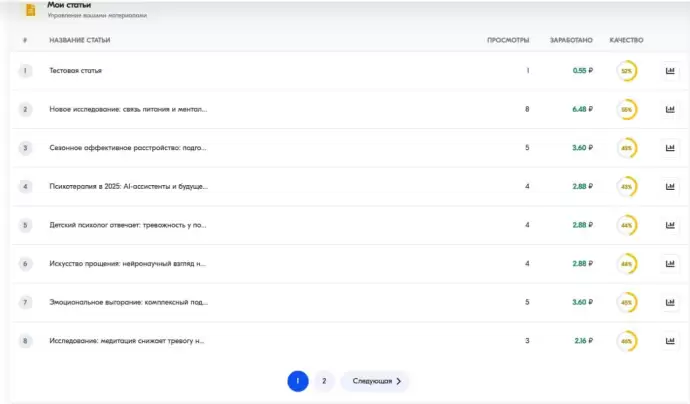Open chart icon for Новое исследование row
The width and height of the screenshot is (690, 404).
coord(670,109)
